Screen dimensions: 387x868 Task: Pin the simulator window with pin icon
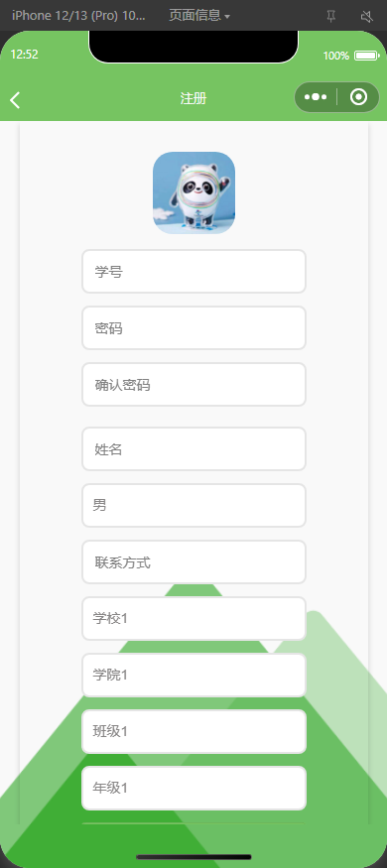(x=331, y=17)
